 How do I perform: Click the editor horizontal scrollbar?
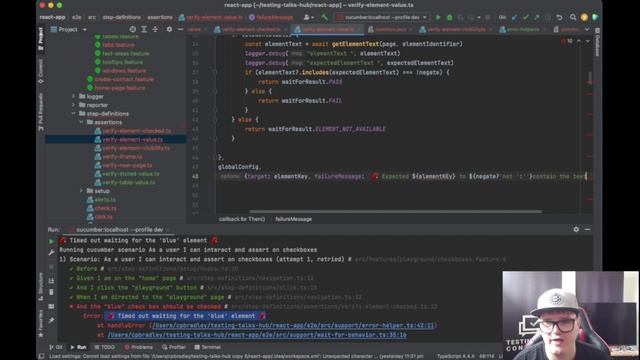(x=396, y=211)
